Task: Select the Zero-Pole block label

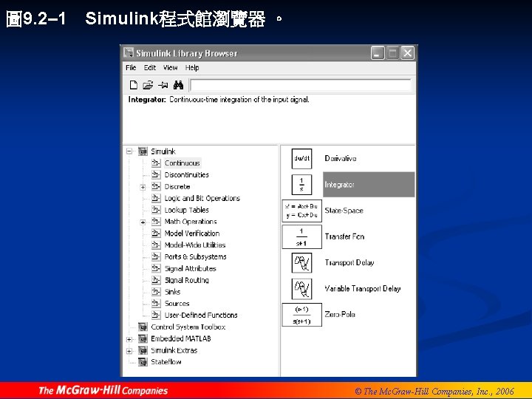Action: tap(340, 315)
